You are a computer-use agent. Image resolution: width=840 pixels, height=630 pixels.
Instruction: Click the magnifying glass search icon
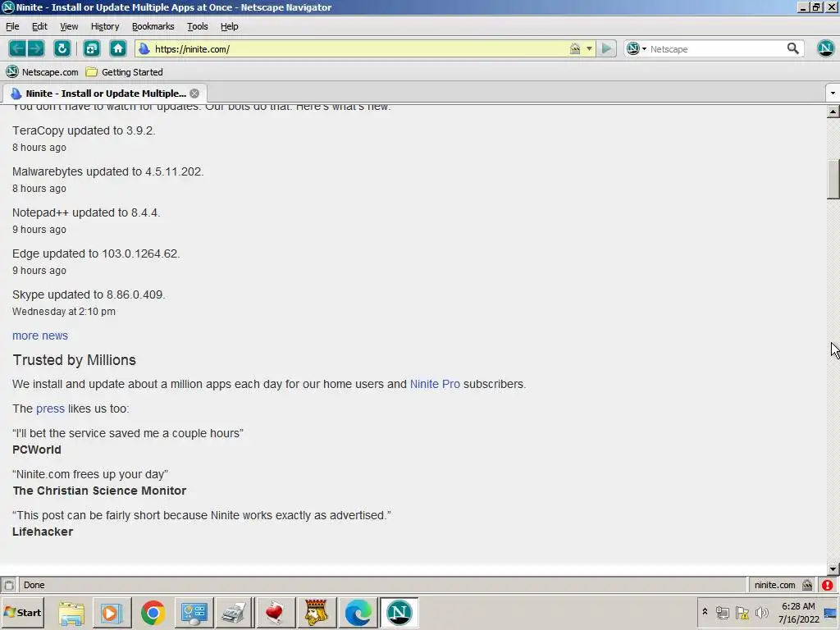(x=793, y=48)
